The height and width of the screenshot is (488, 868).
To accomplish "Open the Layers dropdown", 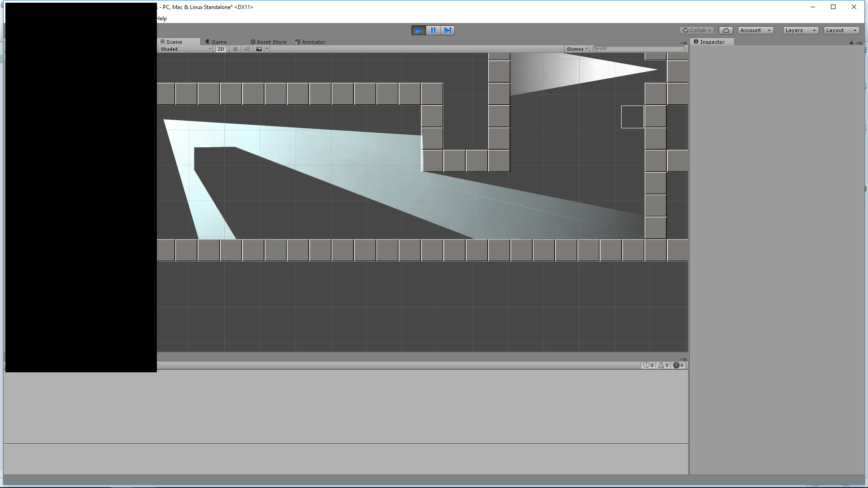I will (x=801, y=30).
